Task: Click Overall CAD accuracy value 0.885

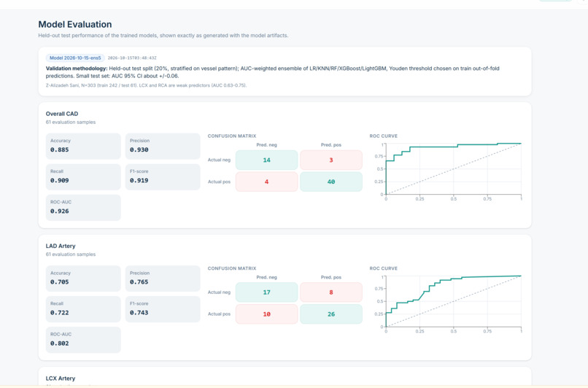Action: point(60,150)
